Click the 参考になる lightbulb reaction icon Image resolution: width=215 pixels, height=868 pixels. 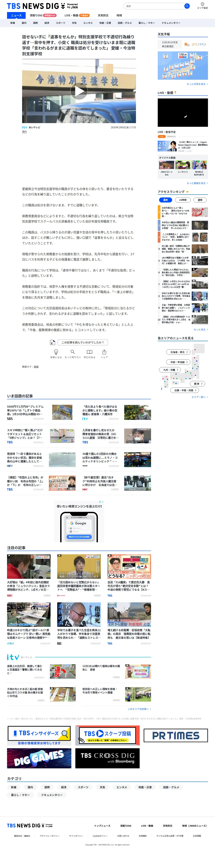click(x=56, y=352)
